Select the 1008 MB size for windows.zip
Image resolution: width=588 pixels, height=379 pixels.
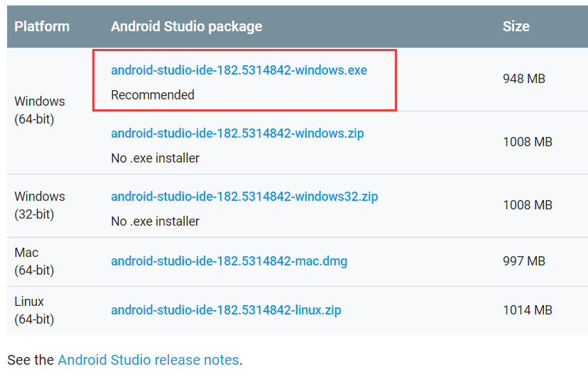pos(527,142)
